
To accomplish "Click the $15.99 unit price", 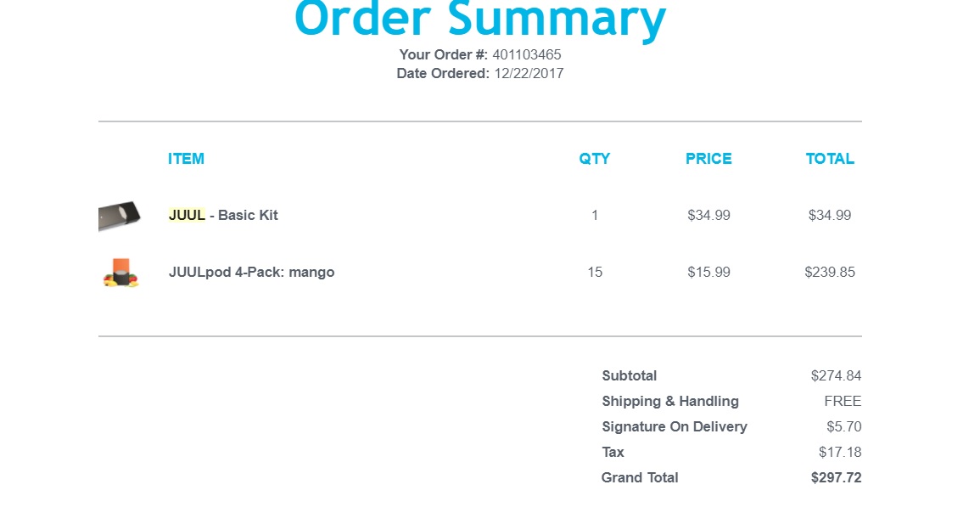I will tap(708, 272).
